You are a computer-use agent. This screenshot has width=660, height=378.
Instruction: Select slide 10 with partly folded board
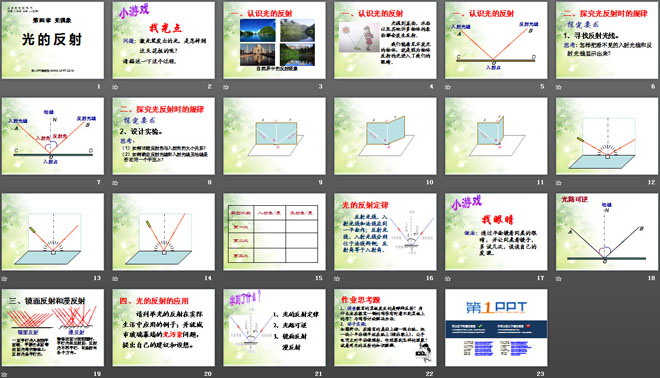[385, 136]
